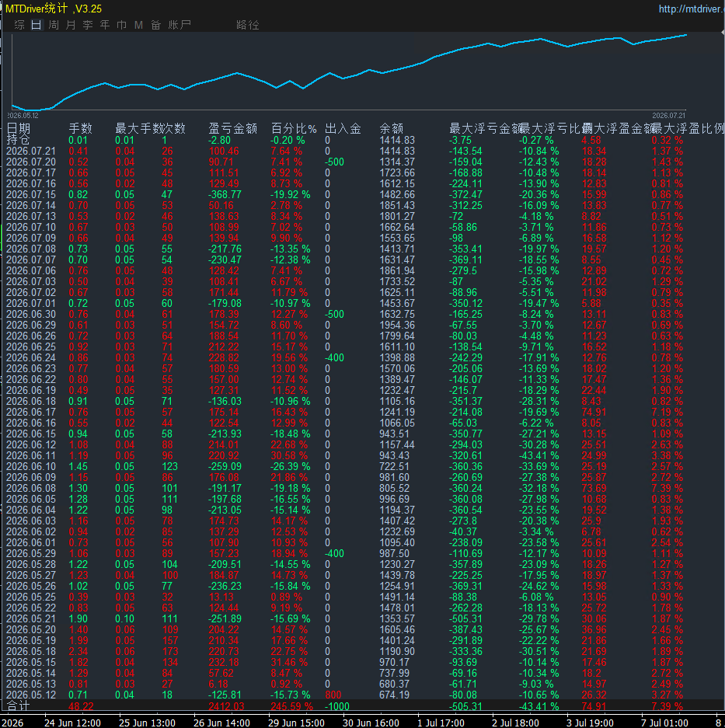Open the mtdriver website link

click(692, 9)
